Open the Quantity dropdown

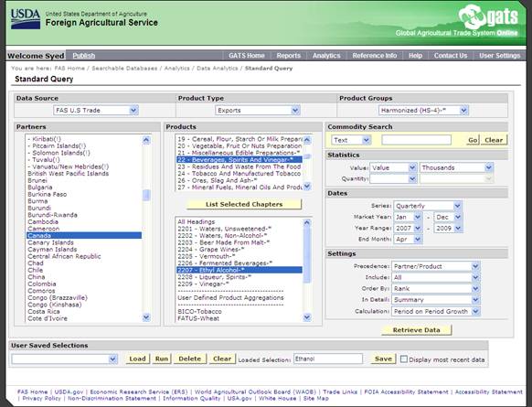[x=393, y=179]
